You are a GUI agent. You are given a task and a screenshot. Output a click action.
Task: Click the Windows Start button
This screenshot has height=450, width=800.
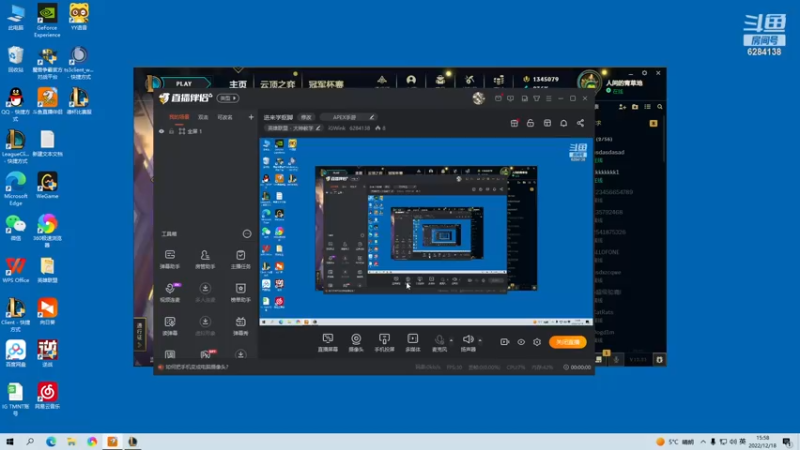[10, 442]
